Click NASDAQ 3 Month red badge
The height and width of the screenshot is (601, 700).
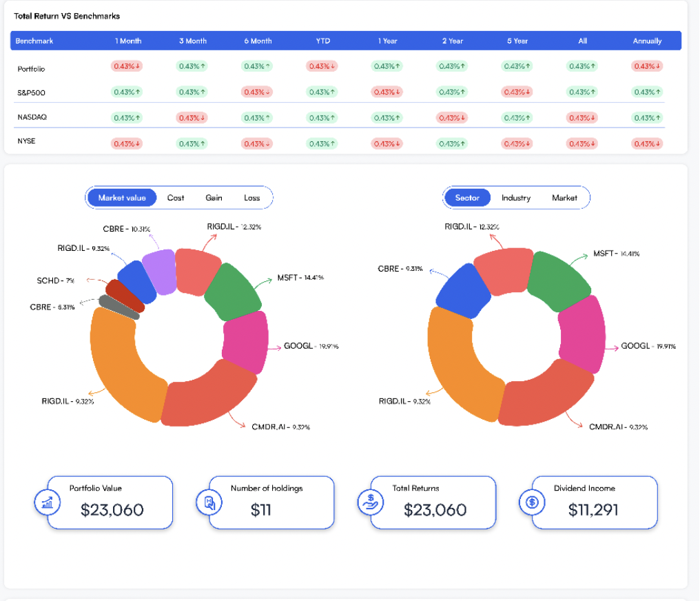click(x=192, y=118)
